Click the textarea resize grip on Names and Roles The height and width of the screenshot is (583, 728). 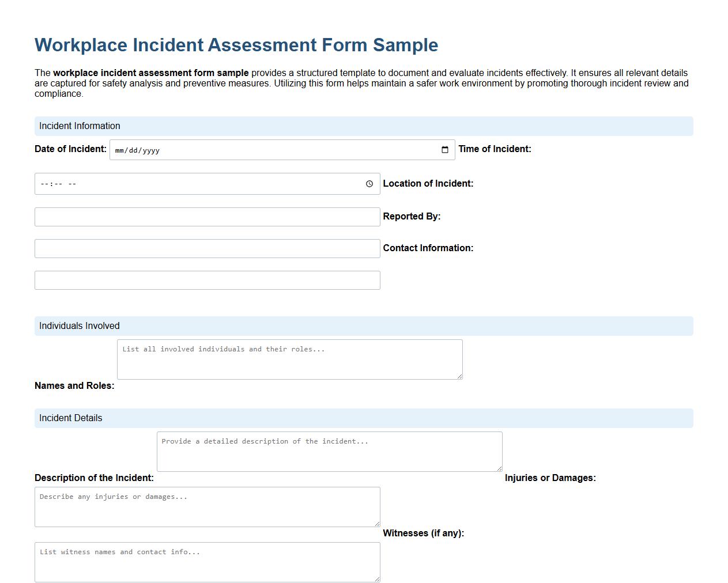click(459, 377)
